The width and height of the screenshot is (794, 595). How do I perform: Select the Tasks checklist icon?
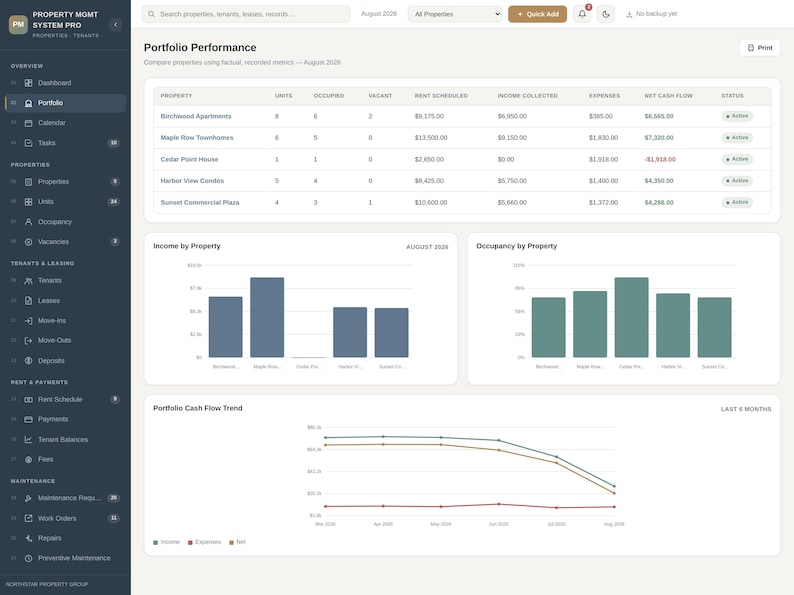coord(28,143)
